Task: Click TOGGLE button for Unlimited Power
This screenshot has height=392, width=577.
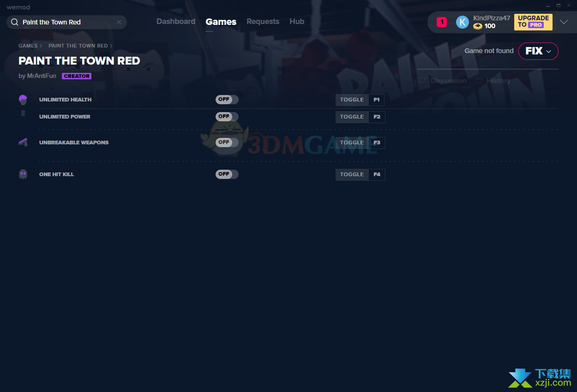Action: coord(352,117)
